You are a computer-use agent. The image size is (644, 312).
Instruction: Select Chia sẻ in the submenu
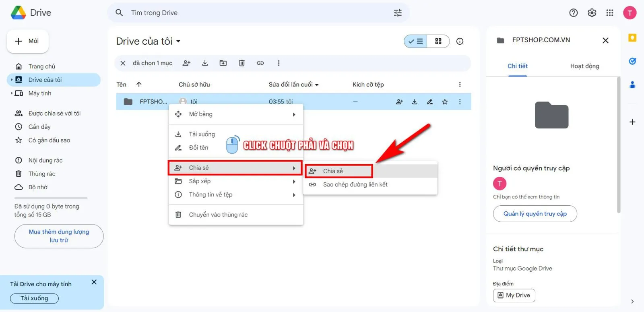[x=371, y=171]
